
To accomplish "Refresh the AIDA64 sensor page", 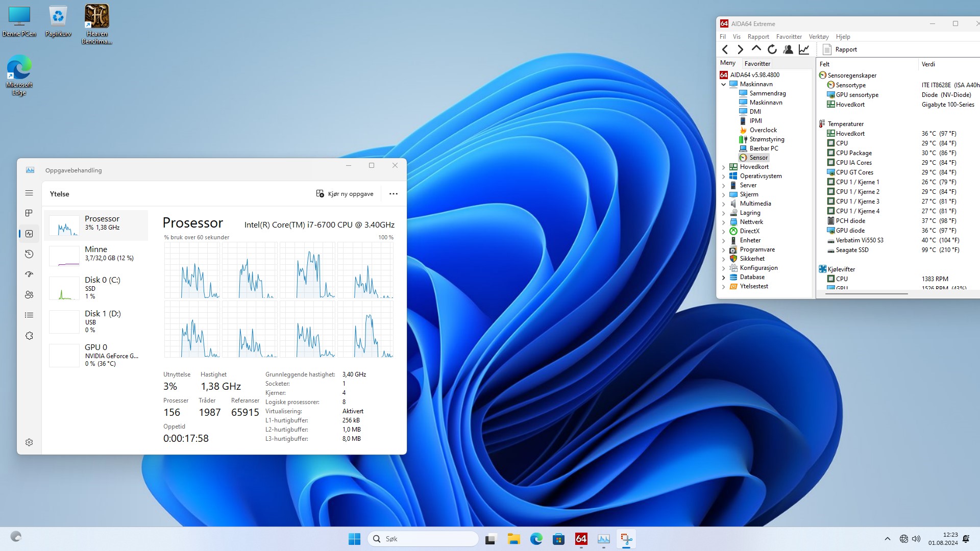I will (x=772, y=49).
